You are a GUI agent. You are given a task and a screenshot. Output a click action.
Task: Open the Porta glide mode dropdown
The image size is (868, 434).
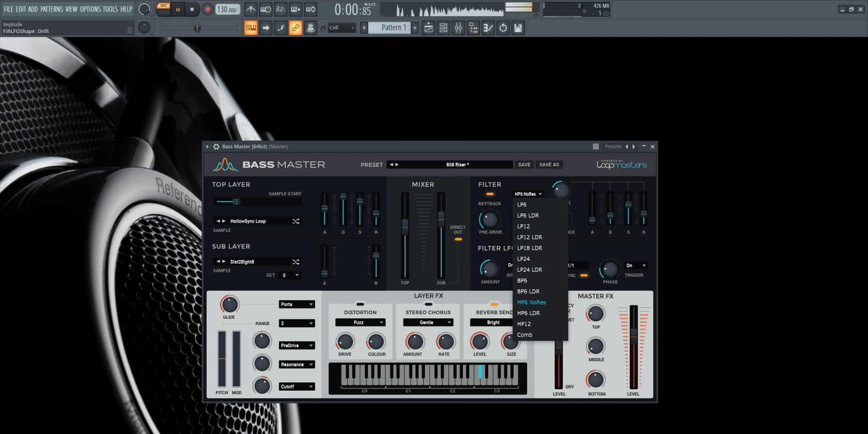[x=297, y=304]
